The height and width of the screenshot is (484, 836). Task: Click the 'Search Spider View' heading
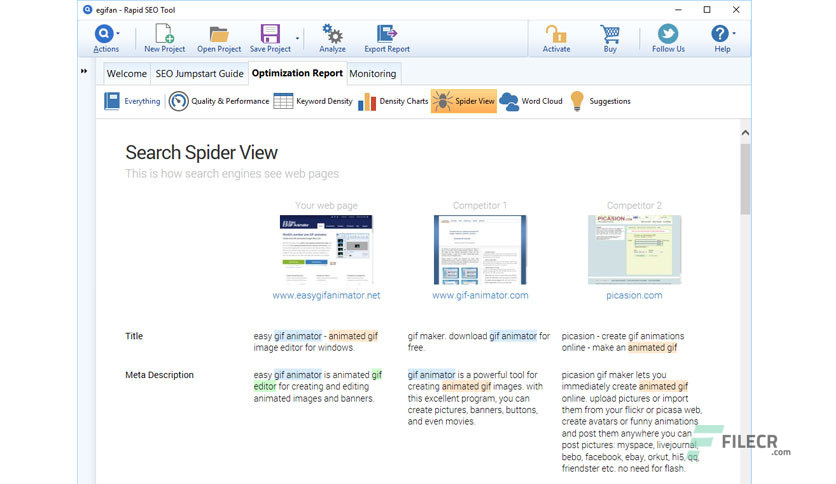tap(202, 152)
